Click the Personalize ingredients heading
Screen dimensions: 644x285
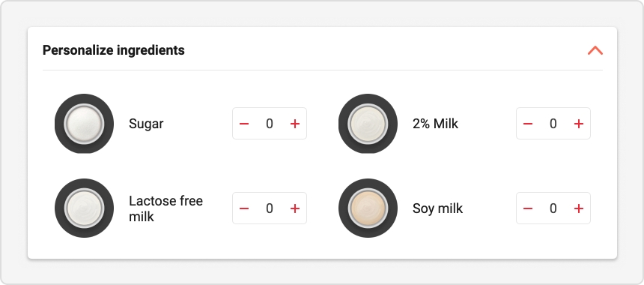coord(114,50)
